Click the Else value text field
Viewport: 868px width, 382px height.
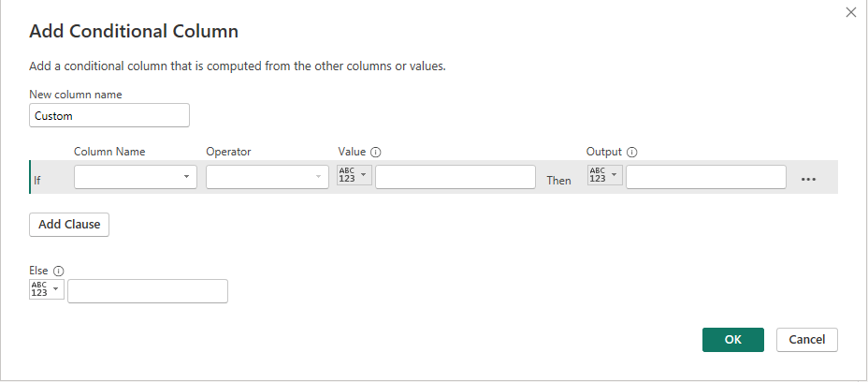click(x=148, y=291)
